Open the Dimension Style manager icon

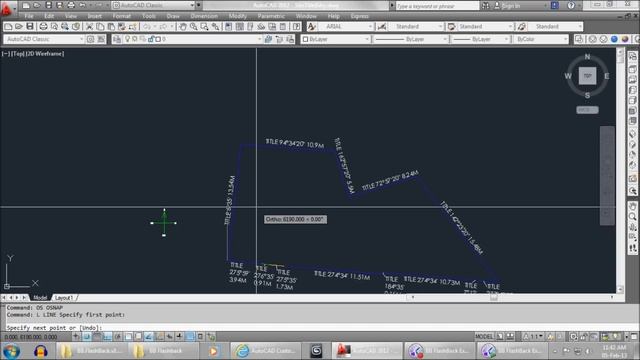382,27
